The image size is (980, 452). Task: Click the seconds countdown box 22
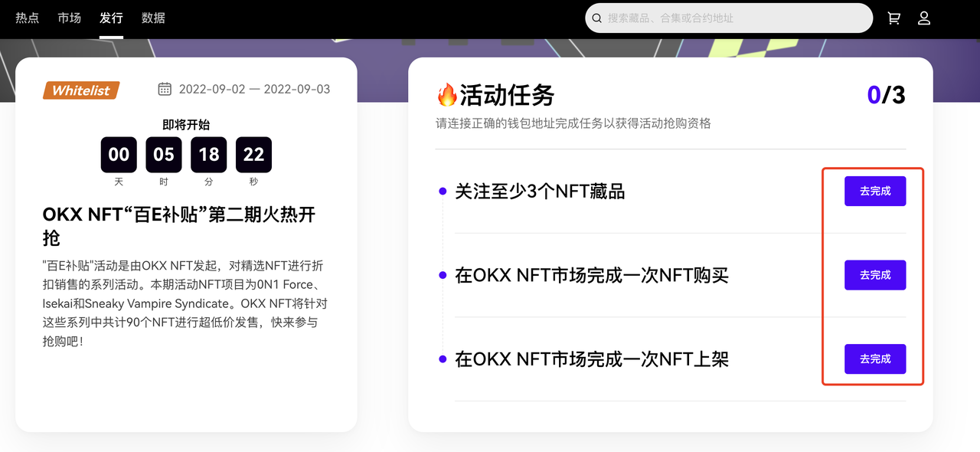(253, 155)
